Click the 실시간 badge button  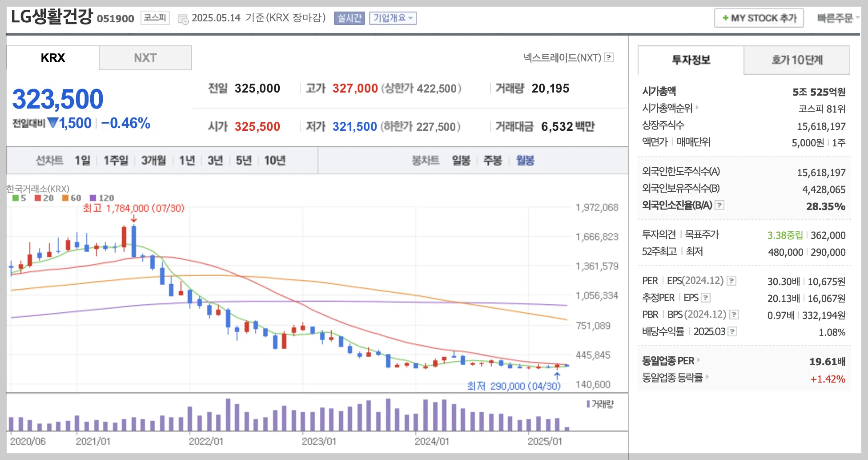click(350, 18)
